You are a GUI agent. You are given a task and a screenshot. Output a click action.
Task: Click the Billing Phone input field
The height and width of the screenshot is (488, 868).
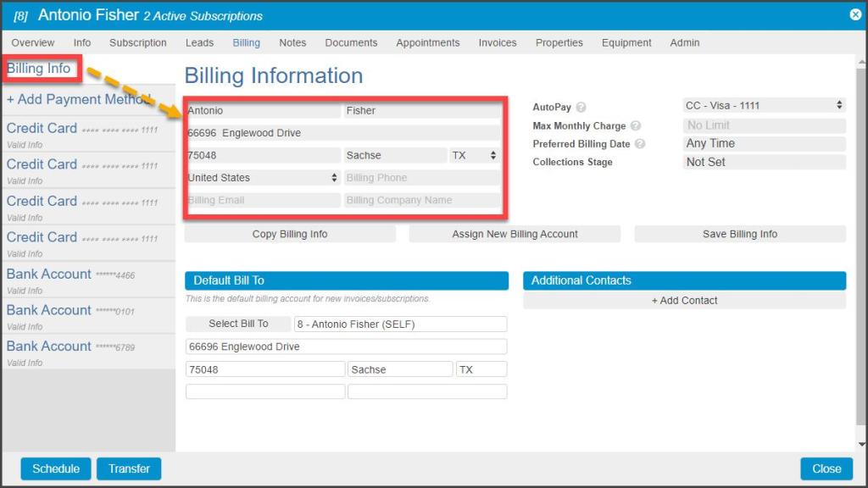(x=421, y=178)
